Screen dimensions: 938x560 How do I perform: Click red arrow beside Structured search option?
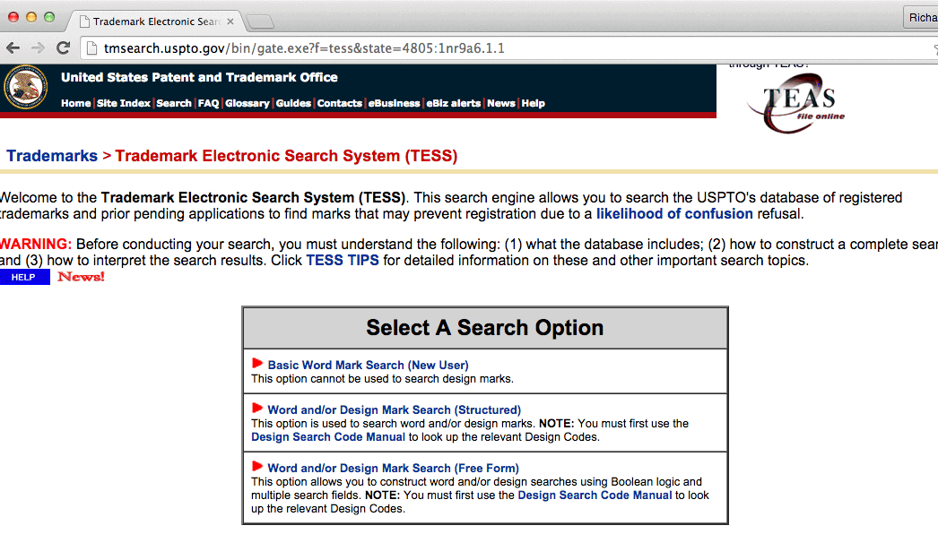click(x=257, y=409)
